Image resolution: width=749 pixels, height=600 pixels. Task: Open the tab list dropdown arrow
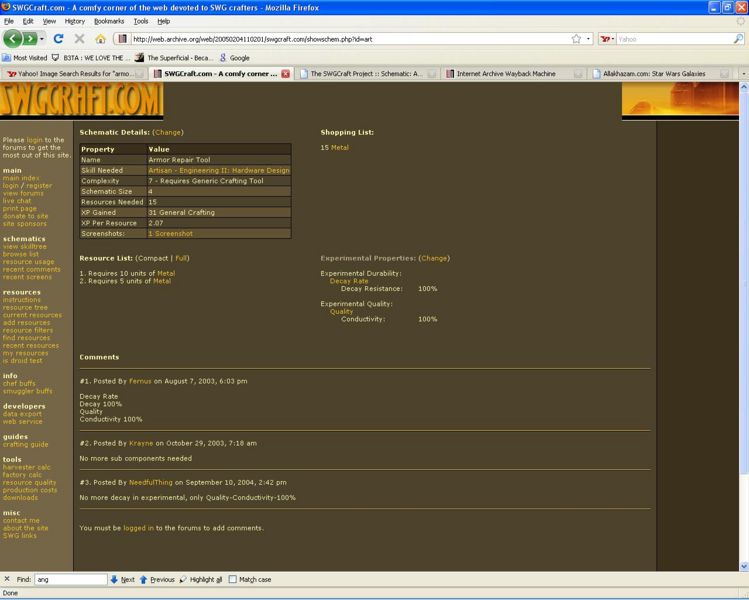click(x=742, y=74)
